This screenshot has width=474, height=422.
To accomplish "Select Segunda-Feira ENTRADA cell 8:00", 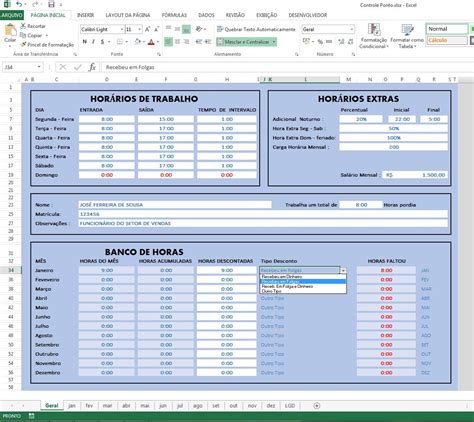I will click(x=107, y=119).
